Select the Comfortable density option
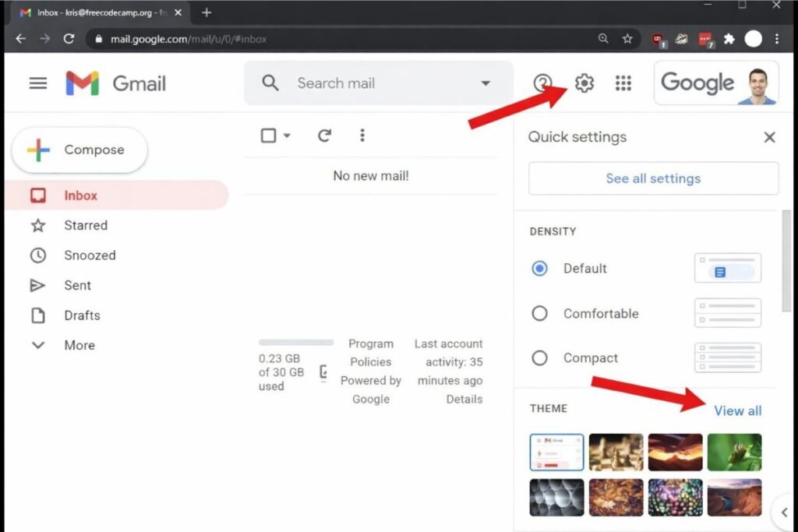 click(x=540, y=313)
